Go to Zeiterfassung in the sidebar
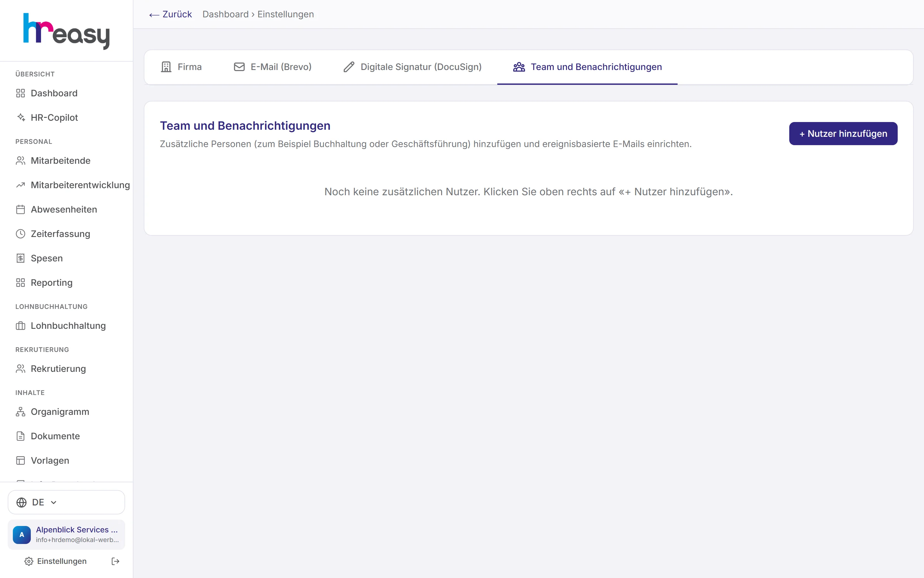Viewport: 924px width, 578px height. (x=53, y=234)
